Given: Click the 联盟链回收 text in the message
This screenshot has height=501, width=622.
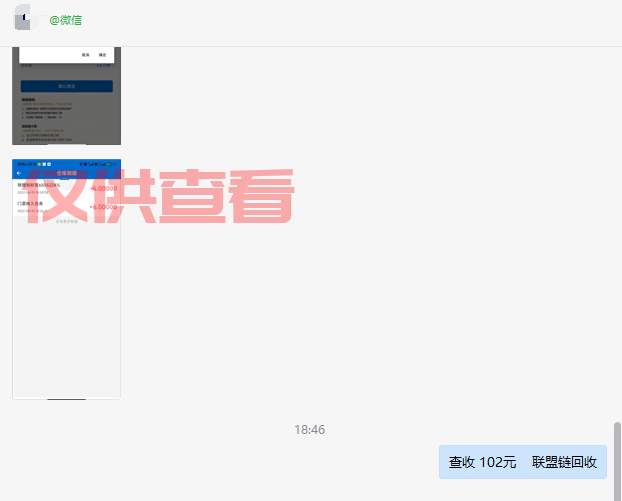Looking at the screenshot, I should (564, 462).
